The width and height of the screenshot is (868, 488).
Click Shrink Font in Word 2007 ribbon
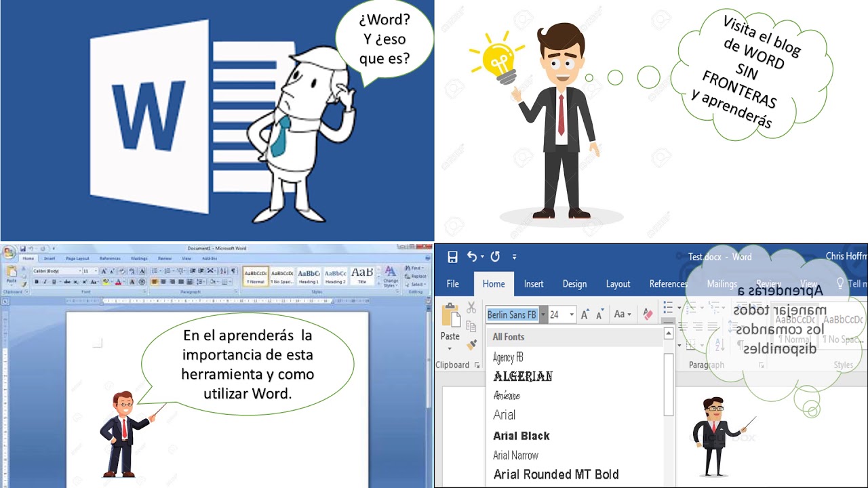[x=112, y=271]
